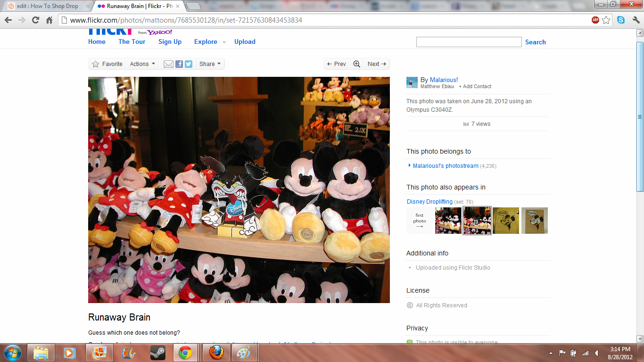
Task: Open the second set thumbnail with Mickey plushes
Action: pos(448,221)
